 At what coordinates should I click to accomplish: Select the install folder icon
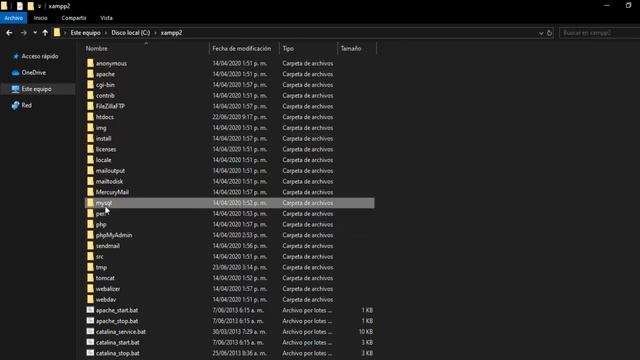coord(90,138)
